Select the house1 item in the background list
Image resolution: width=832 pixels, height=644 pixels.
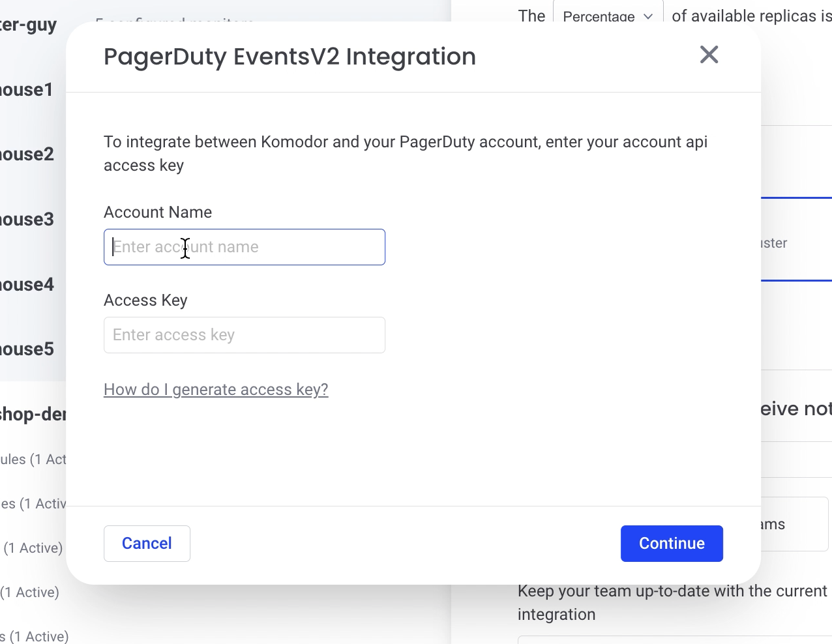click(27, 89)
